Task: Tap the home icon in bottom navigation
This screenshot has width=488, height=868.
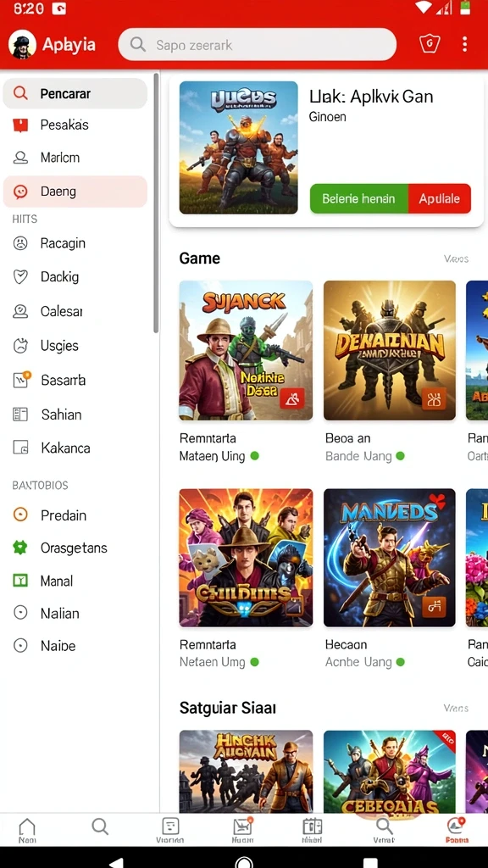Action: coord(27,830)
